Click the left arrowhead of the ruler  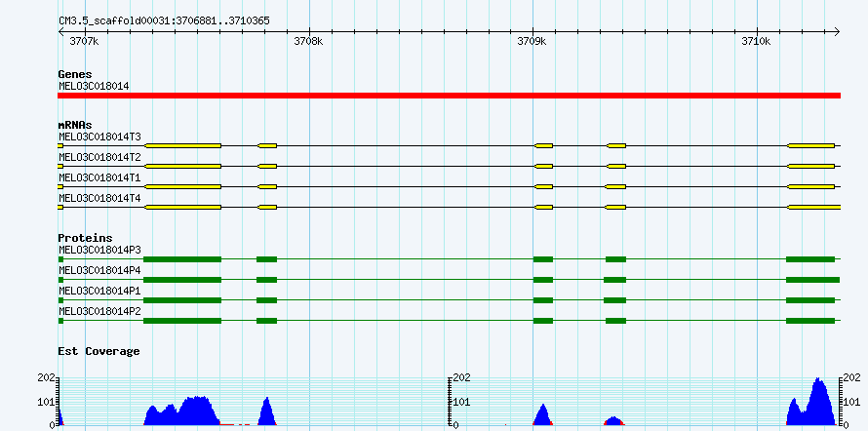point(60,31)
